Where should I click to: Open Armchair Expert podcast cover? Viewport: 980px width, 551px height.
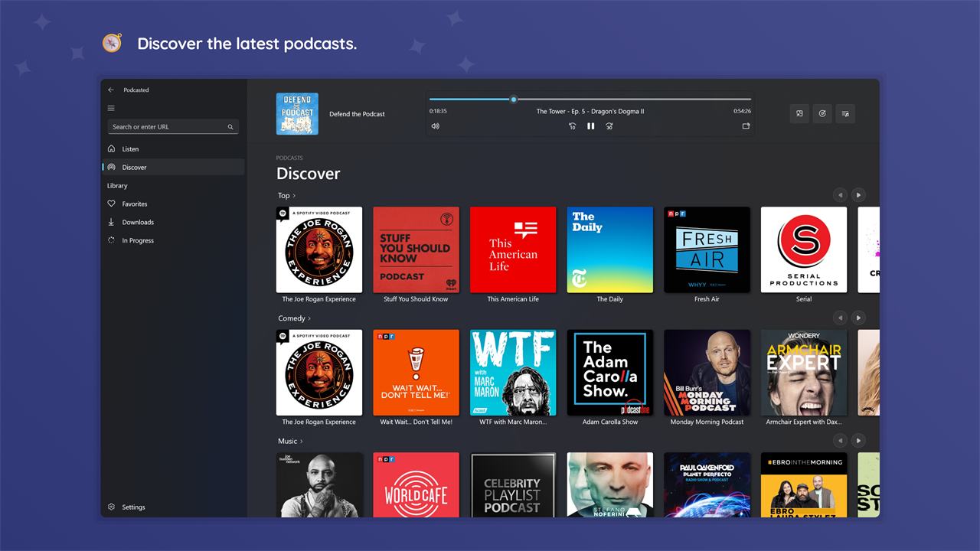point(804,373)
